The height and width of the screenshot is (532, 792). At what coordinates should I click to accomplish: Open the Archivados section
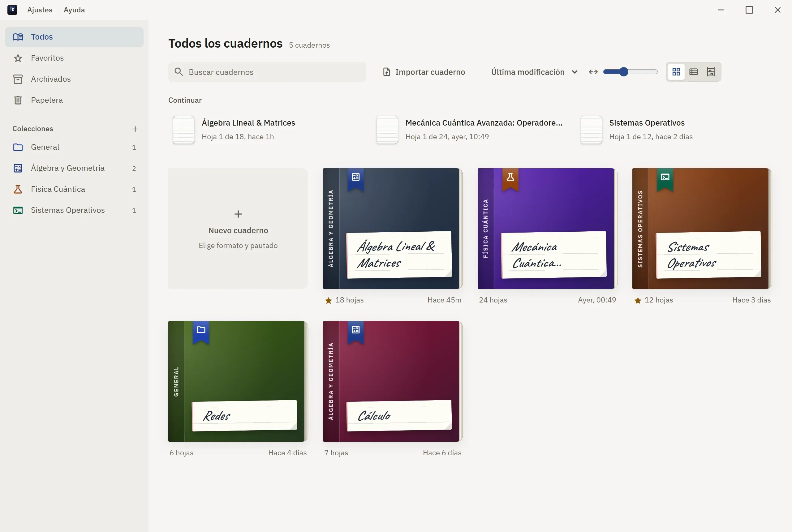(x=74, y=79)
